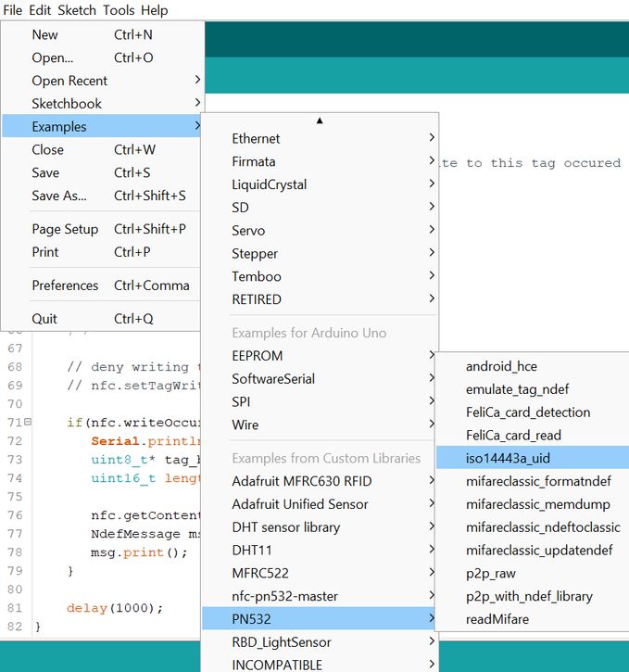Expand the SD examples submenu

coord(320,208)
